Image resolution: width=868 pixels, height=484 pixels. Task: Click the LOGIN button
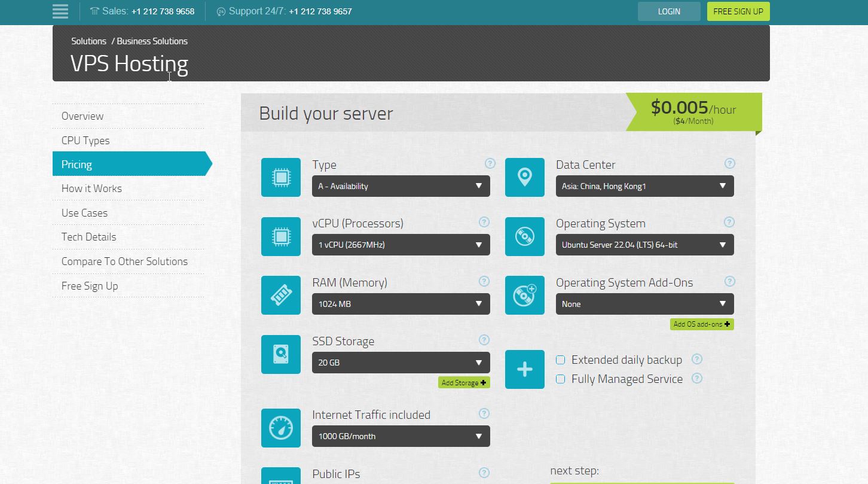pos(669,11)
